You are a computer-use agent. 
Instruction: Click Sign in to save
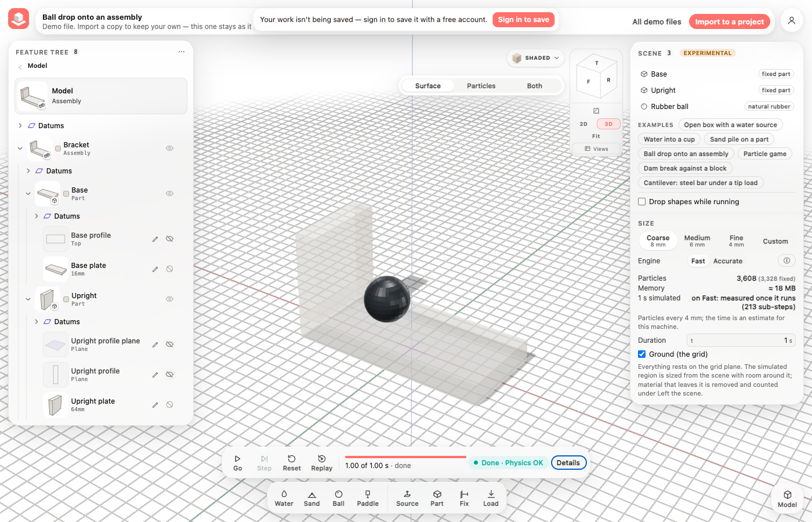(x=524, y=20)
